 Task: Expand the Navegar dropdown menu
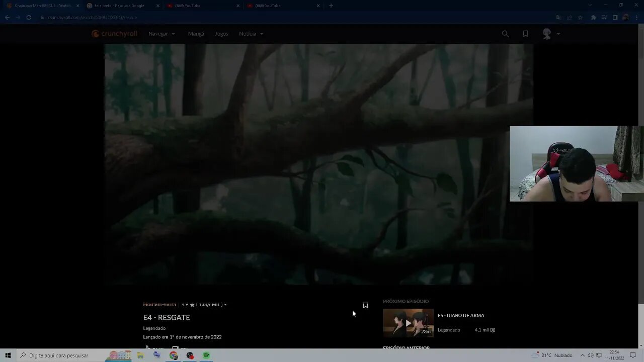click(162, 34)
